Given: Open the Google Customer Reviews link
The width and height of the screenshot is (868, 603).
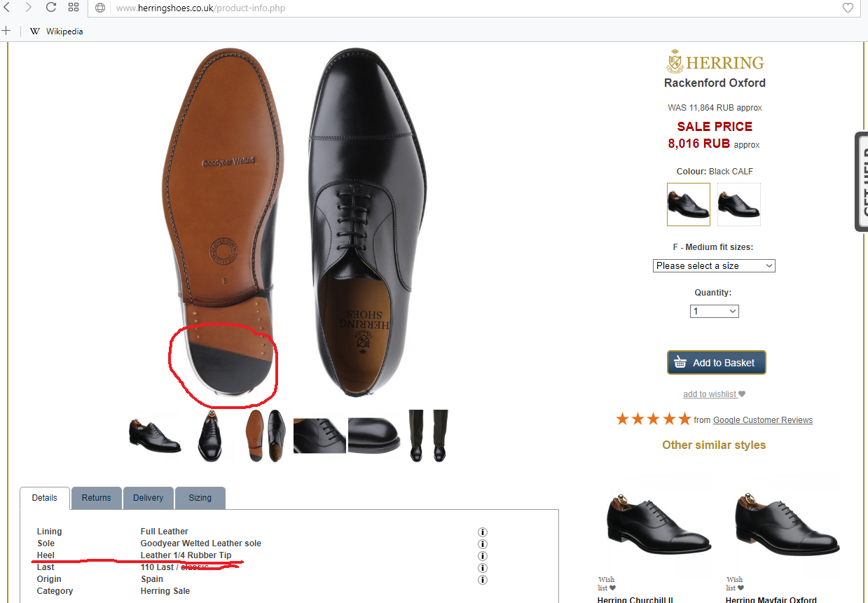Looking at the screenshot, I should (x=762, y=420).
